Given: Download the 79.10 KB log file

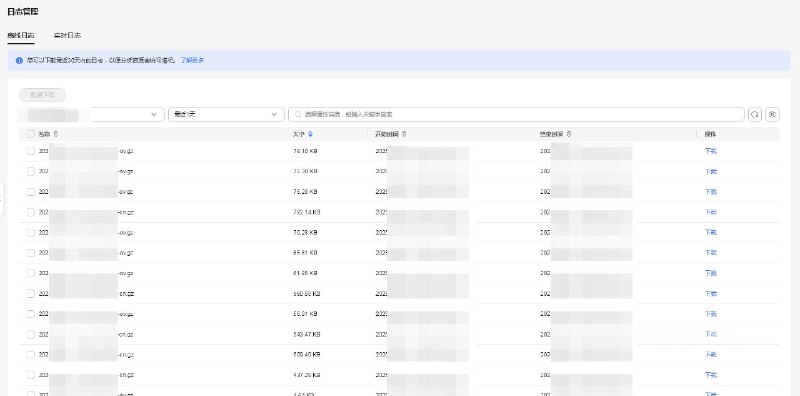Looking at the screenshot, I should click(711, 151).
